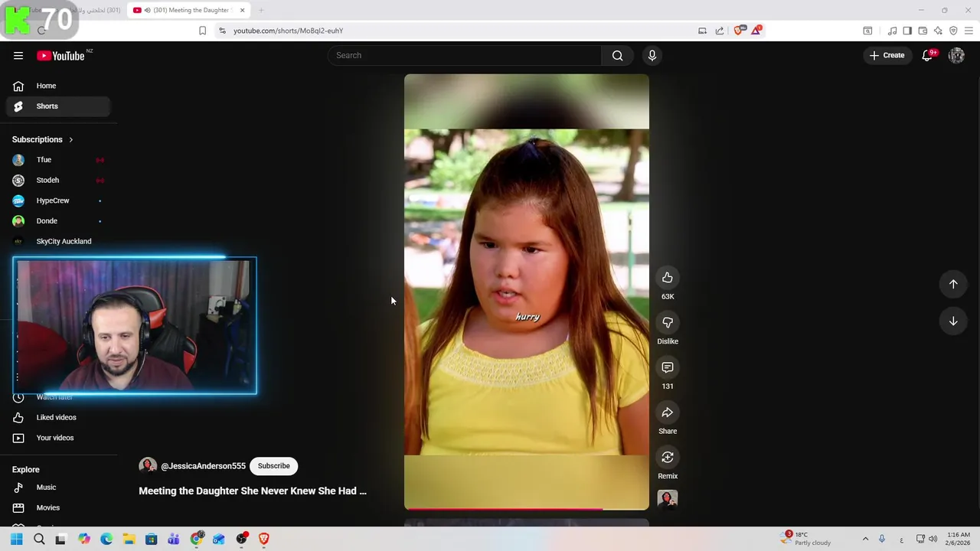Open the Stodeh subscription channel
980x551 pixels.
(x=58, y=181)
